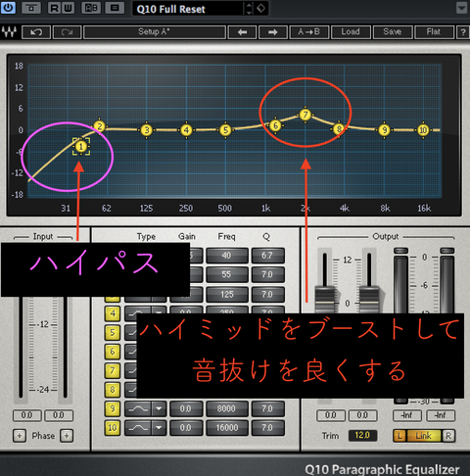Reset the EQ with the Flat button
Screen dimensions: 470x476
coord(434,32)
